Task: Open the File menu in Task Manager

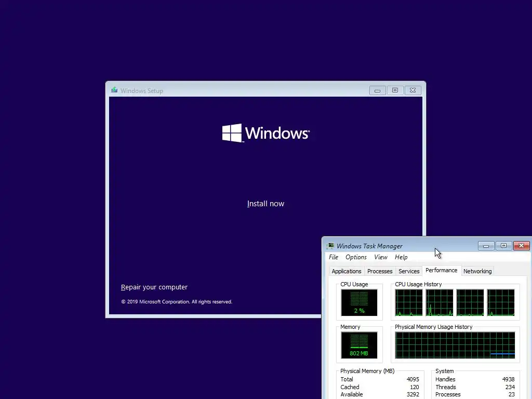Action: (334, 257)
